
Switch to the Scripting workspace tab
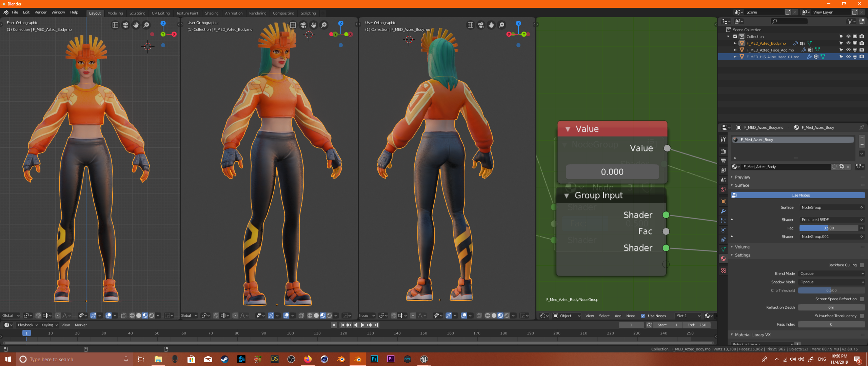[x=308, y=13]
